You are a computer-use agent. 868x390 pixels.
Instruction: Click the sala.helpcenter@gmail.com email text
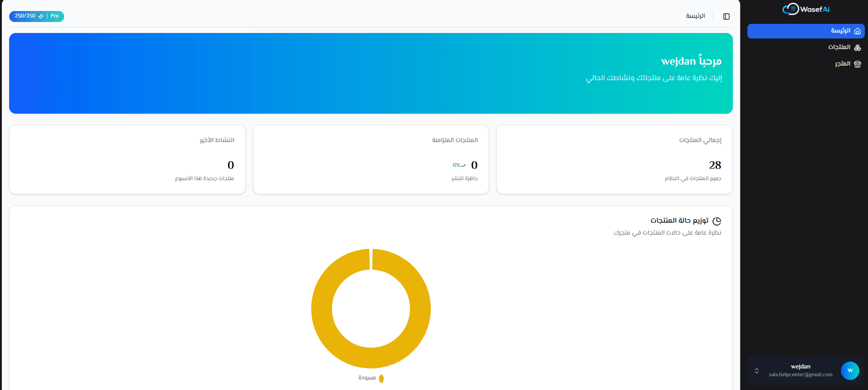tap(801, 375)
